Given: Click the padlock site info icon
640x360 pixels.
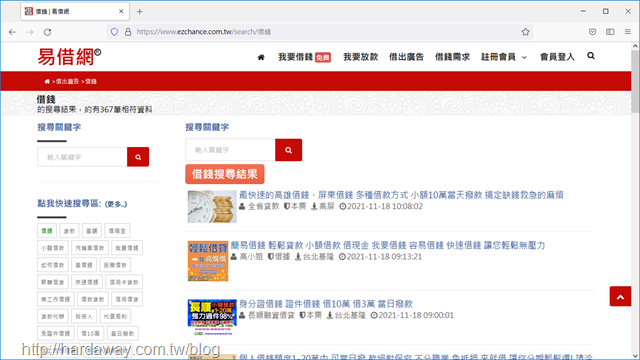Looking at the screenshot, I should 128,32.
